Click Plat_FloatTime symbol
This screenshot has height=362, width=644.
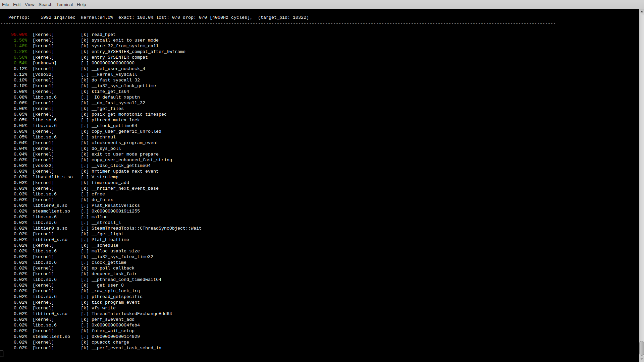point(110,240)
